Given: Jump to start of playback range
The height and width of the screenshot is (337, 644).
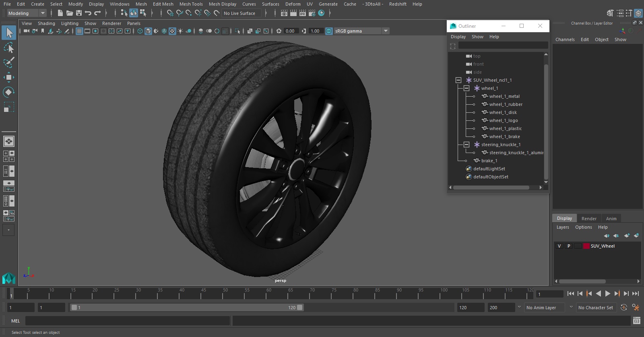Looking at the screenshot, I should tap(571, 294).
